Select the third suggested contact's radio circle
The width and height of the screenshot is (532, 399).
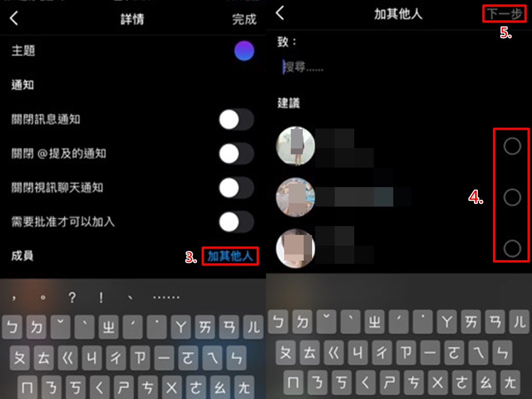(x=512, y=249)
